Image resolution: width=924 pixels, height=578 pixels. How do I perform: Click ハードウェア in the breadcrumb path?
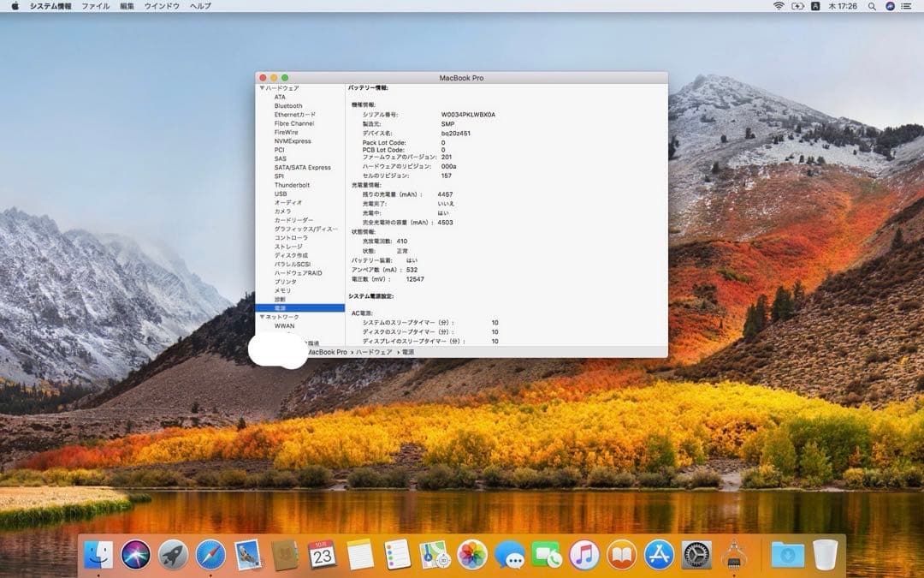click(x=375, y=352)
